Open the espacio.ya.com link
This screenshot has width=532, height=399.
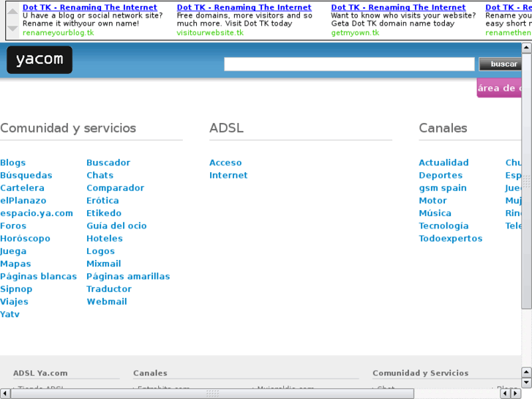coord(37,213)
